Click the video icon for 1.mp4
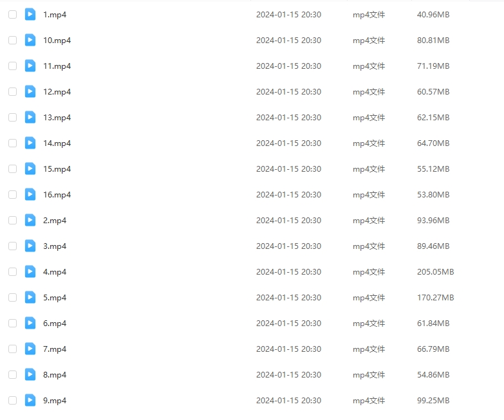Viewport: 504px width, 420px height. pos(30,14)
